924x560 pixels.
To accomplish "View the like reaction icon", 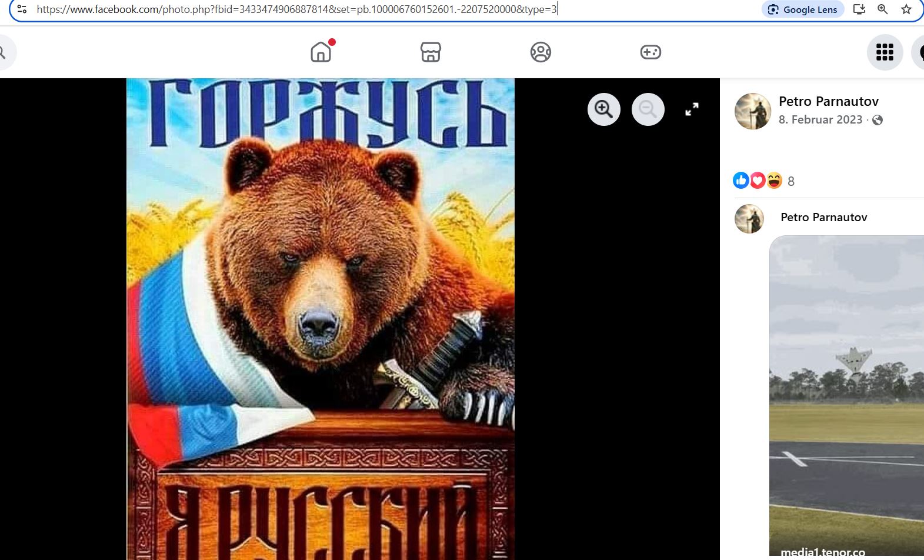I will click(740, 180).
